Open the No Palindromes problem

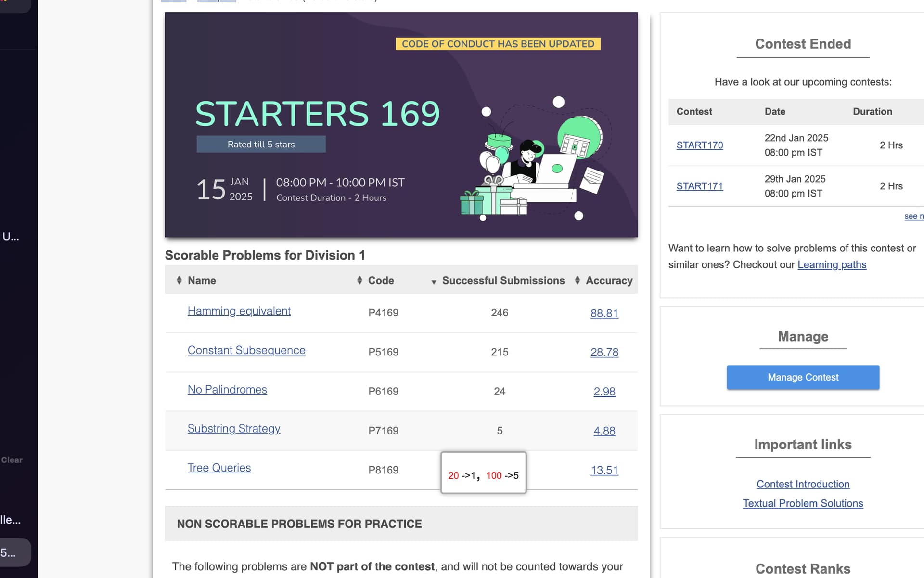coord(227,390)
